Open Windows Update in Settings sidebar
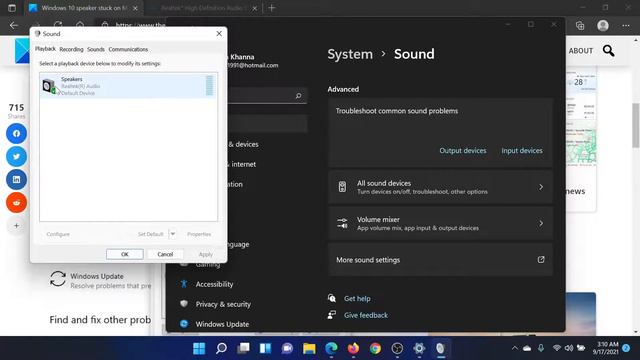The width and height of the screenshot is (640, 360). click(222, 324)
